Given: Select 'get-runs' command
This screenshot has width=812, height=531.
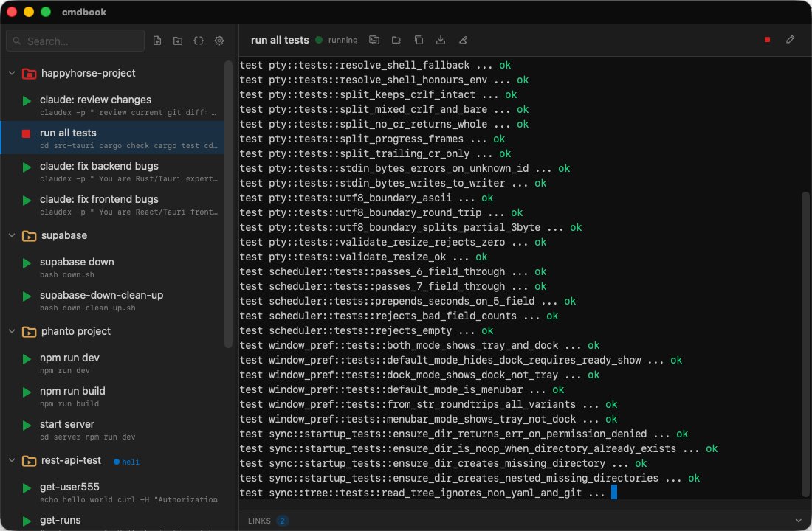Looking at the screenshot, I should pyautogui.click(x=113, y=521).
